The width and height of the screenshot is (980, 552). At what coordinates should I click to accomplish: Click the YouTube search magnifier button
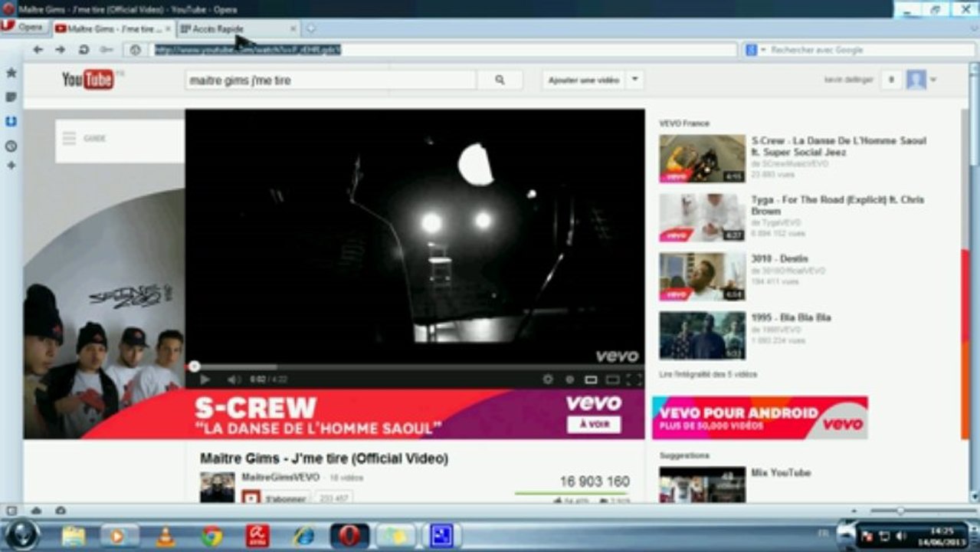(500, 80)
